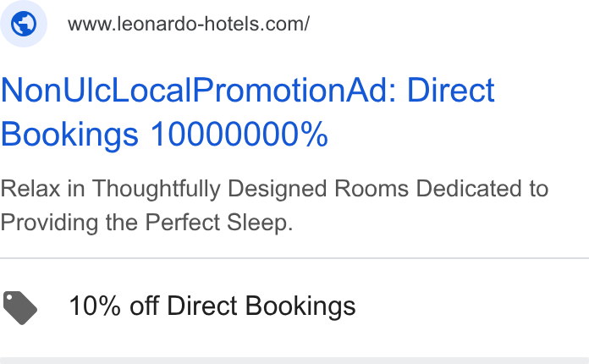Open the www.leonardo-hotels.com/ display URL

click(189, 24)
